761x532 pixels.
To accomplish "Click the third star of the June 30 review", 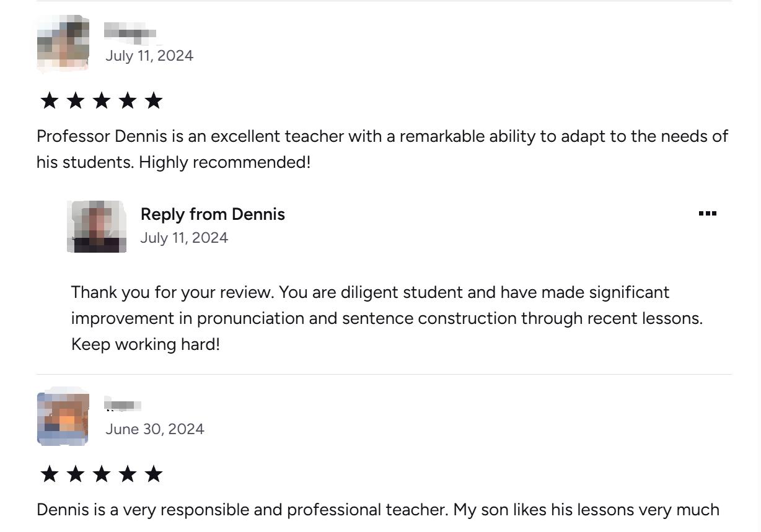I will pyautogui.click(x=101, y=474).
